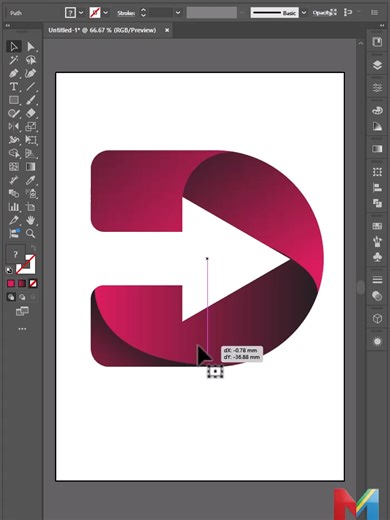The width and height of the screenshot is (390, 520).
Task: Select the Hand tool
Action: click(x=31, y=220)
